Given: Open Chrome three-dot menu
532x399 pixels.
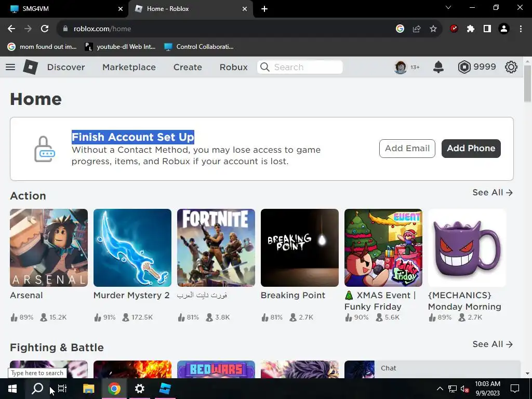Looking at the screenshot, I should pos(521,29).
